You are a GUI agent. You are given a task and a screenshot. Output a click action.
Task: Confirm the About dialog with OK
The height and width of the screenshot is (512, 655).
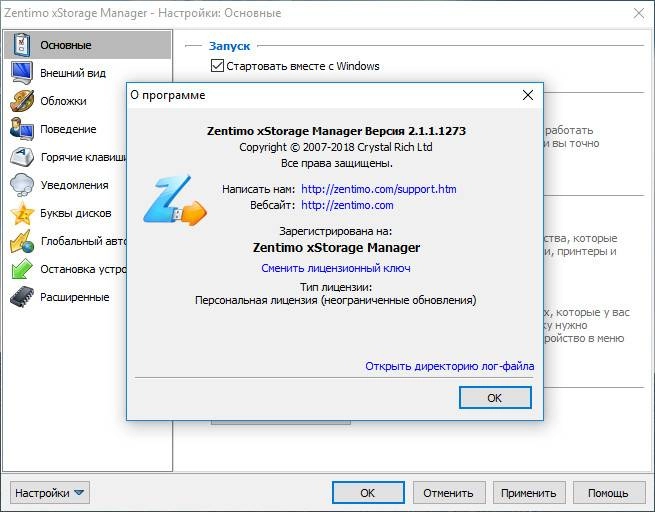(x=495, y=398)
